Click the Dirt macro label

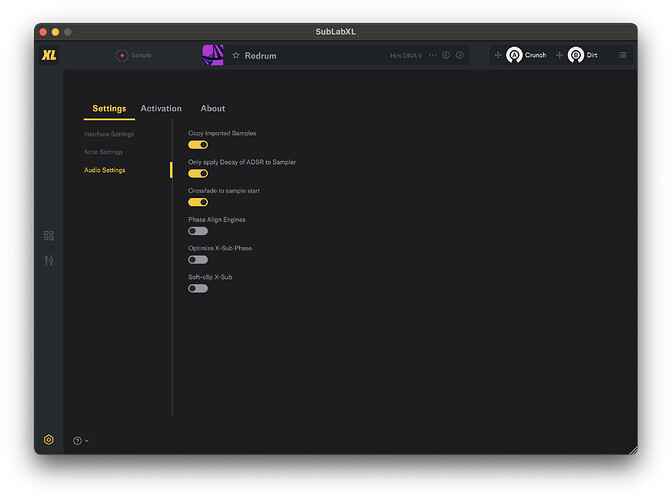click(592, 55)
